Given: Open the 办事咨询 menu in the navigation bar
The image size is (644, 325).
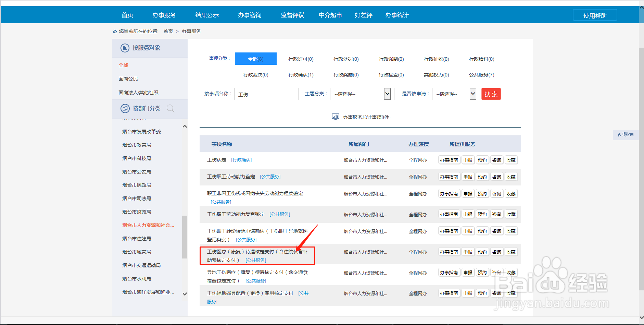Looking at the screenshot, I should (x=250, y=15).
